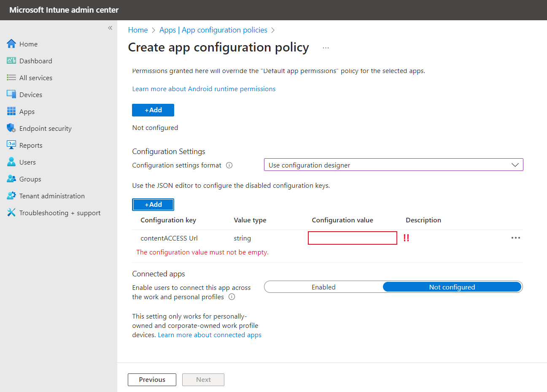This screenshot has width=547, height=392.
Task: Collapse the left navigation sidebar
Action: [110, 28]
